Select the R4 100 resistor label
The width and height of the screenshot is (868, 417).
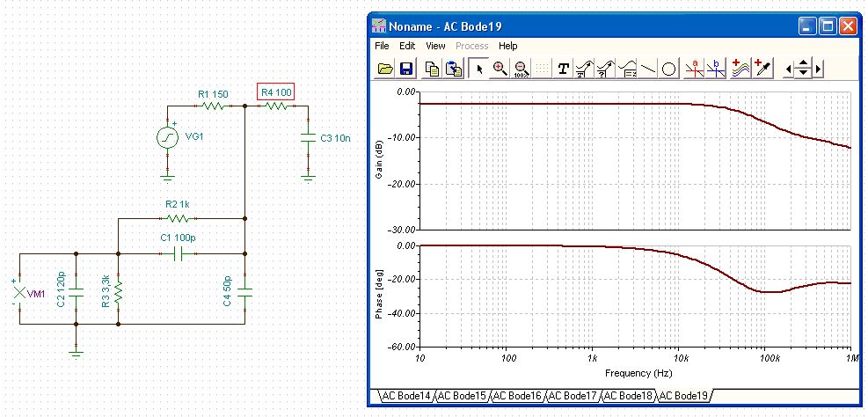tap(276, 91)
